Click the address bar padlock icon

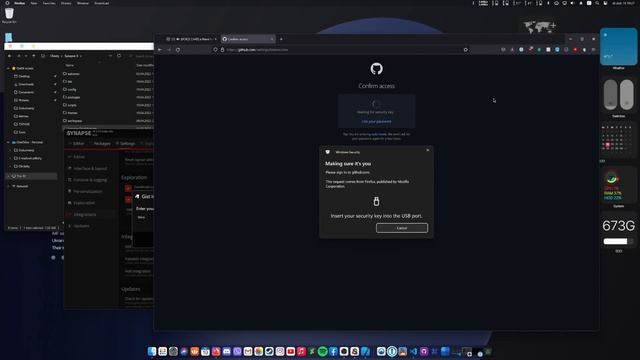[x=222, y=50]
